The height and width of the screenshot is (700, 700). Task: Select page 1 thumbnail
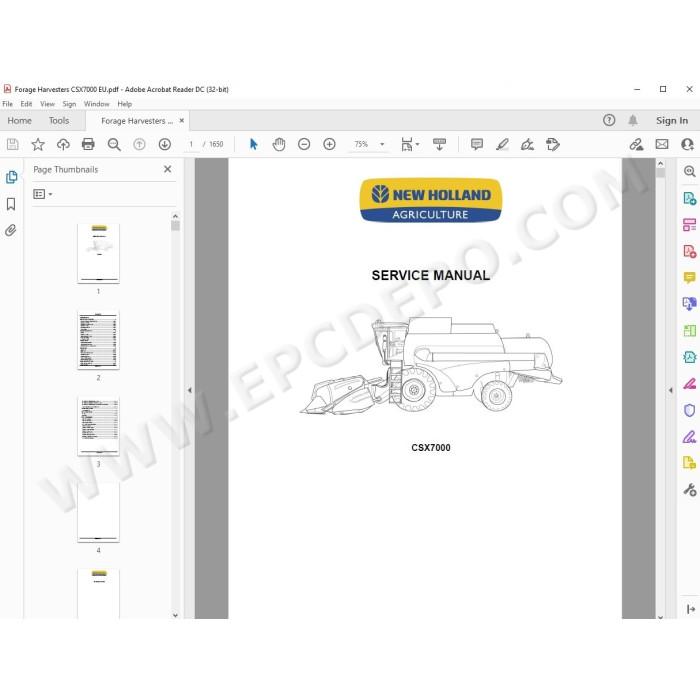[98, 253]
